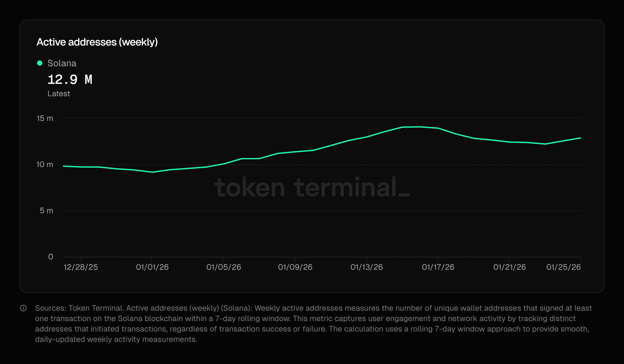The width and height of the screenshot is (624, 364).
Task: Click the 01/09/26 x-axis date label
Action: (295, 267)
